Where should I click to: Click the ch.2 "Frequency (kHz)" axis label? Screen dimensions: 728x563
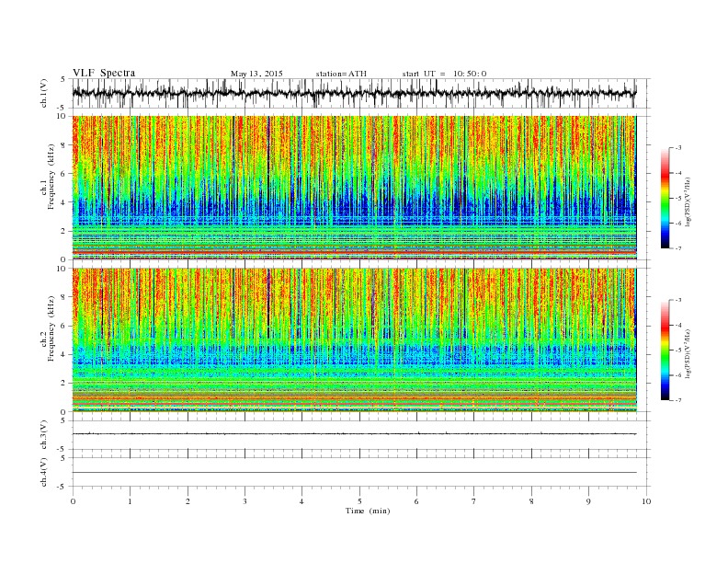coord(51,329)
